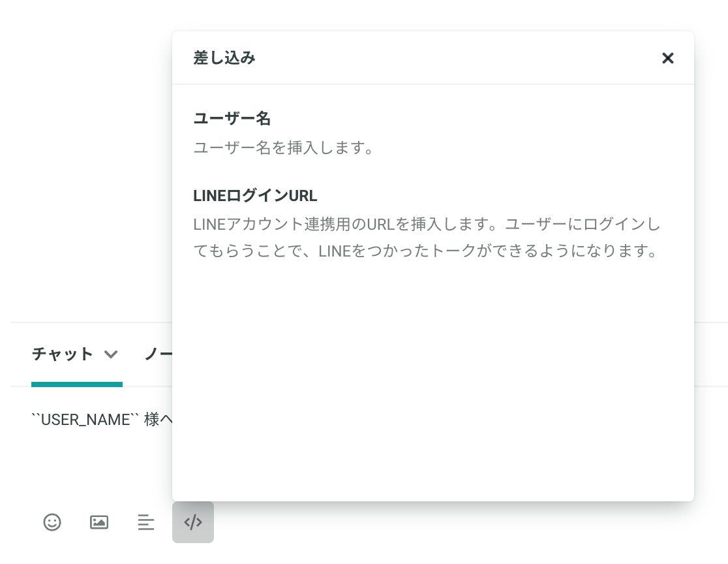The height and width of the screenshot is (564, 728).
Task: Click the image attachment icon
Action: (99, 522)
